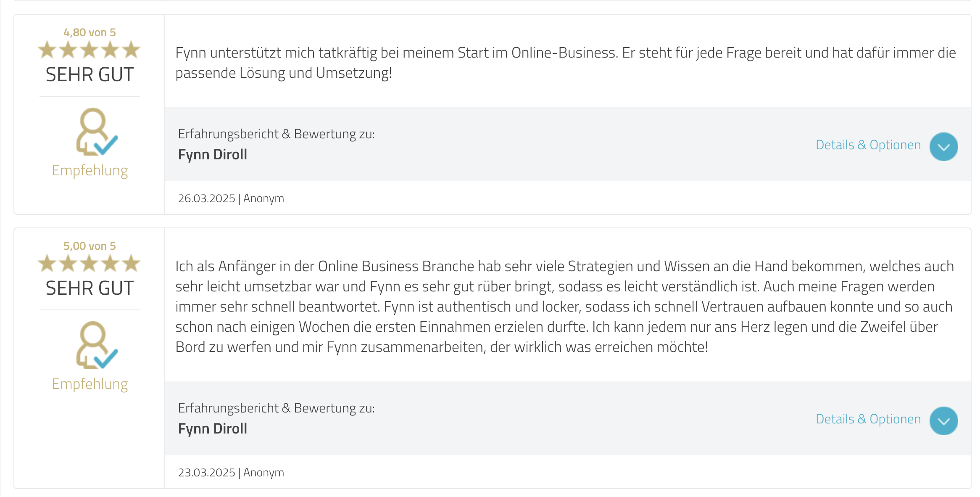This screenshot has height=497, width=980.
Task: Select Fynn Diroll name in second review
Action: pyautogui.click(x=213, y=429)
